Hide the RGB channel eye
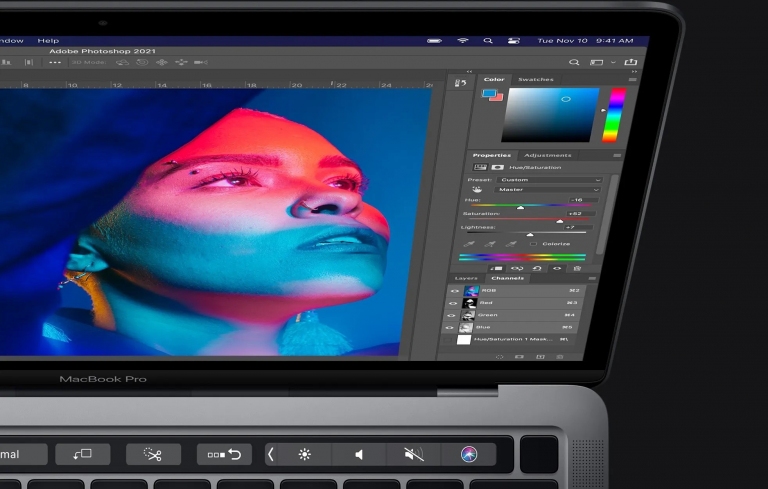This screenshot has width=768, height=489. point(454,291)
